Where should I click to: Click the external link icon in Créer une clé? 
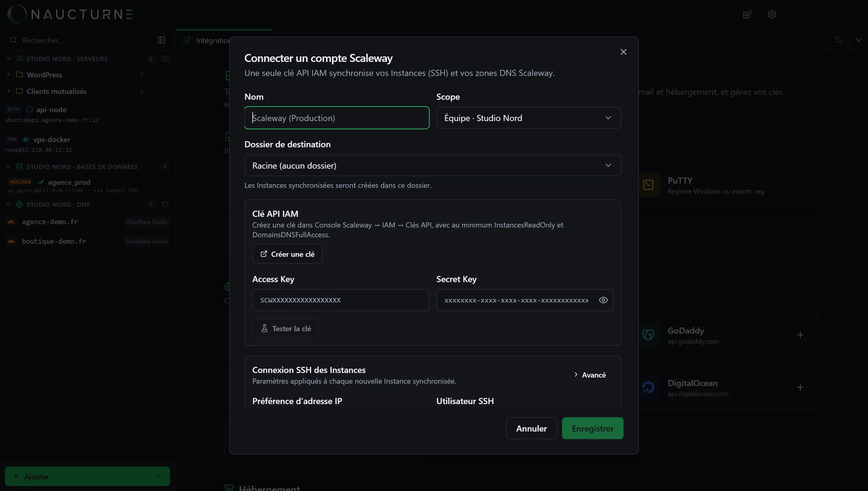tap(264, 254)
